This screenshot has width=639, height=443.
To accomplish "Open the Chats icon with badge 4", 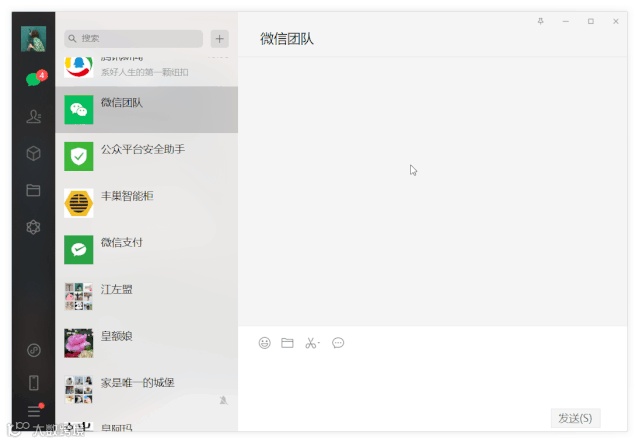I will tap(36, 78).
